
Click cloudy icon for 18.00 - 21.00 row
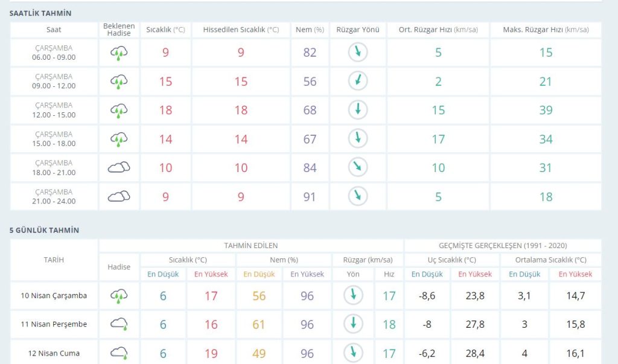tap(119, 168)
